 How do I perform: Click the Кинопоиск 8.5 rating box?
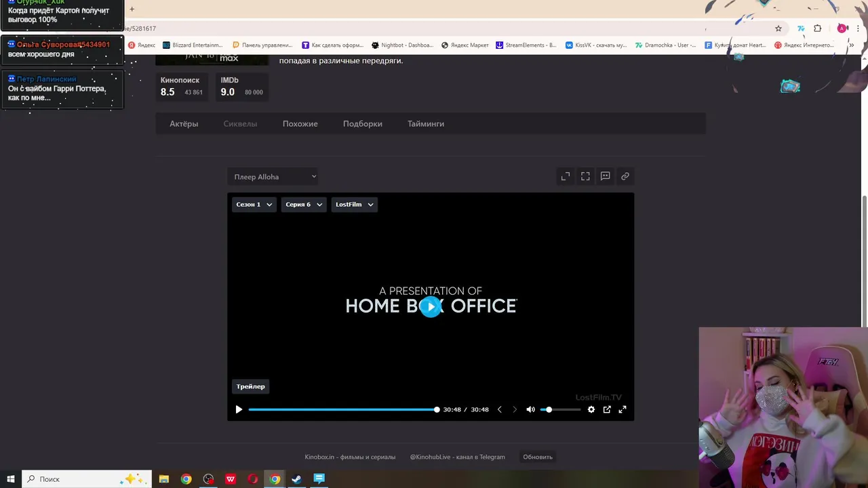click(x=182, y=87)
